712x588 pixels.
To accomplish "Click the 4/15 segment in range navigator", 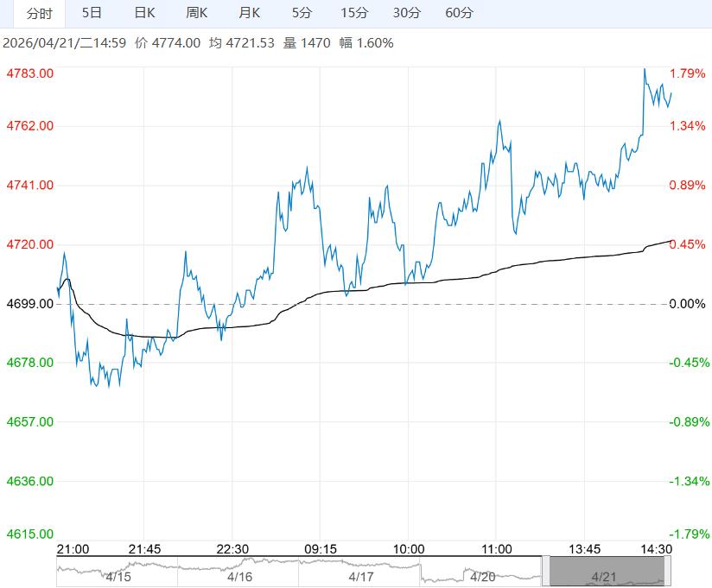I will coord(118,574).
